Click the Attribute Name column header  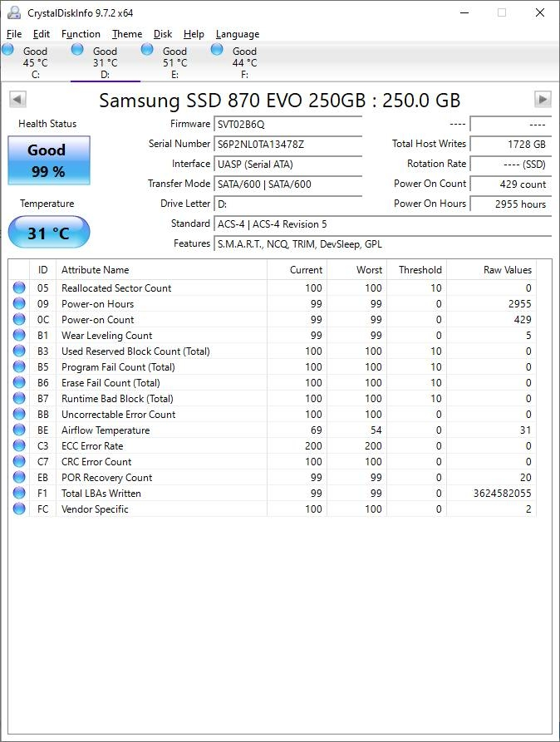(161, 270)
